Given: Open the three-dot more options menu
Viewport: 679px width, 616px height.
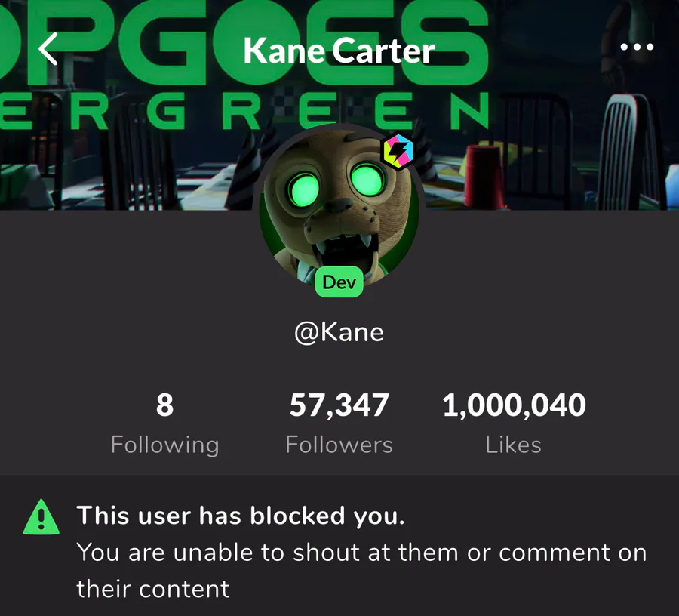Looking at the screenshot, I should [636, 48].
